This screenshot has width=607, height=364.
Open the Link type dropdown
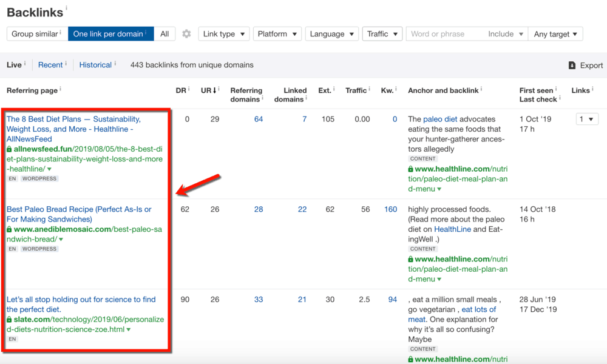[x=223, y=34]
